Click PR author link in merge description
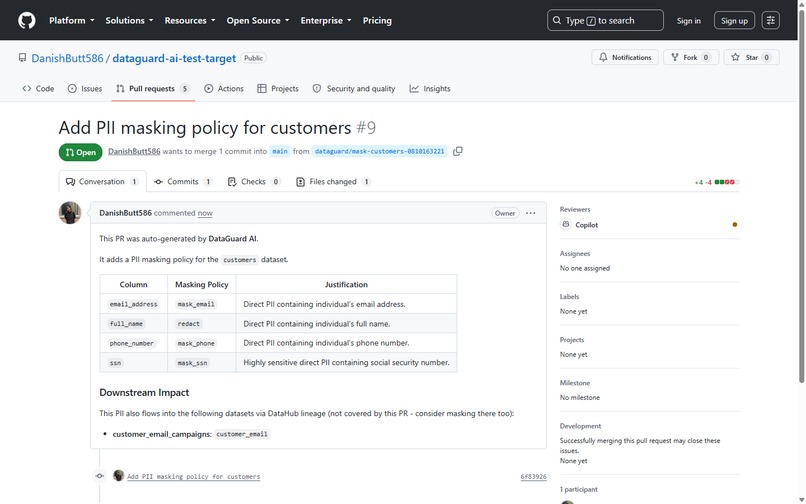Screen dimensions: 806x504 134,151
